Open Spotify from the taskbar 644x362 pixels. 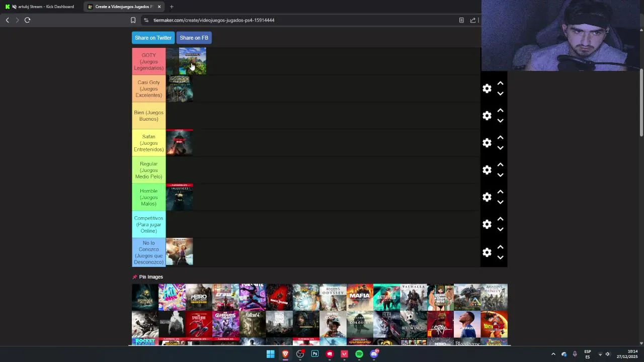point(359,354)
